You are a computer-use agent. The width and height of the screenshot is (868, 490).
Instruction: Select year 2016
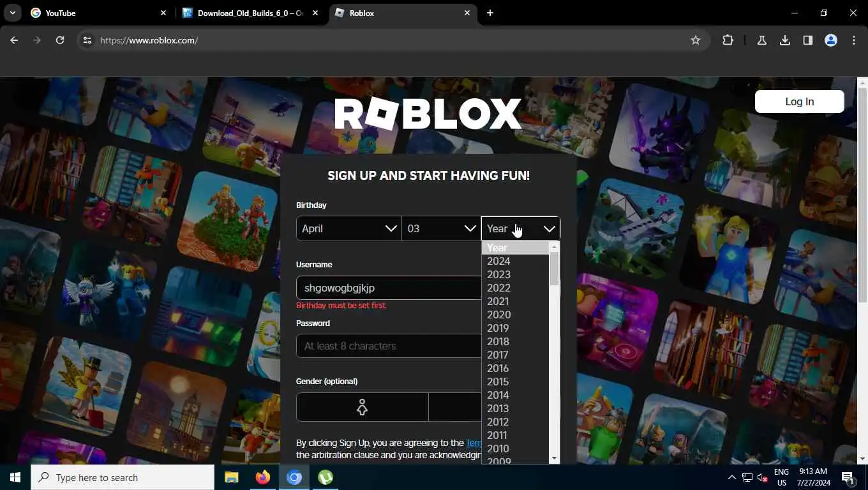click(515, 368)
